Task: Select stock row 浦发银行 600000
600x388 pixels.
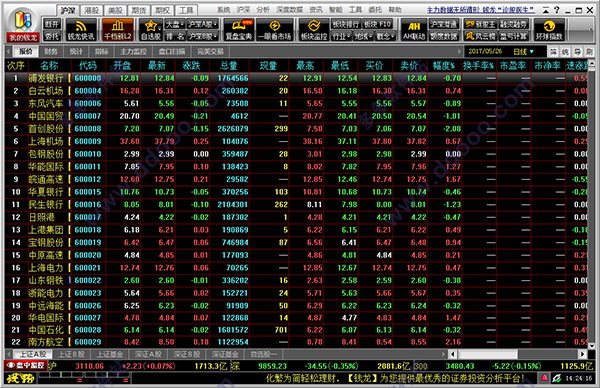Action: pyautogui.click(x=296, y=78)
